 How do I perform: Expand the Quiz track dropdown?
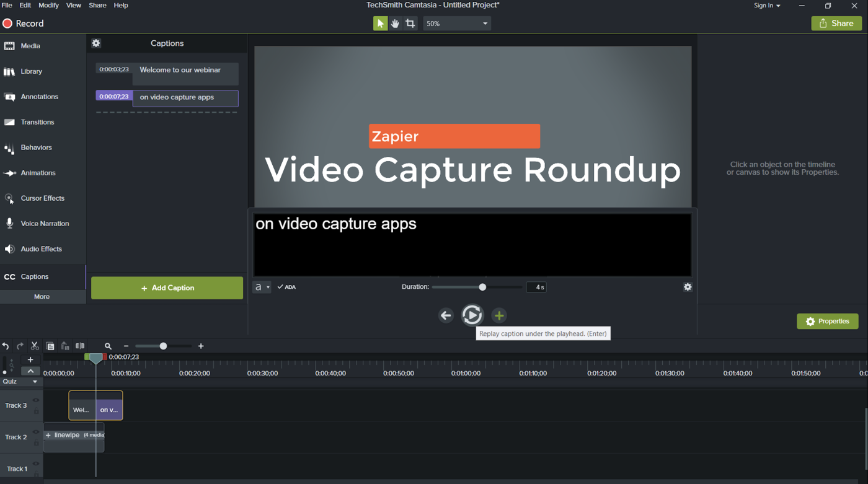(x=35, y=382)
